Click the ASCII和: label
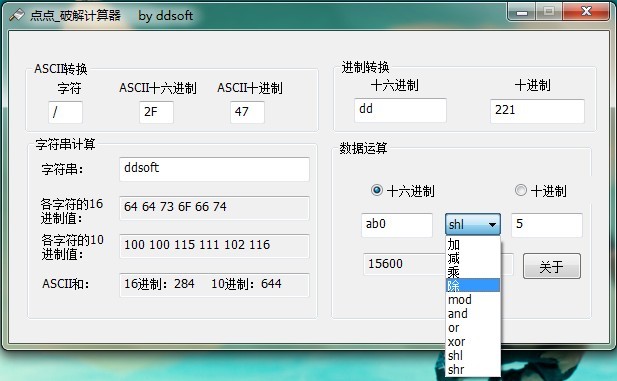The width and height of the screenshot is (617, 381). [66, 284]
